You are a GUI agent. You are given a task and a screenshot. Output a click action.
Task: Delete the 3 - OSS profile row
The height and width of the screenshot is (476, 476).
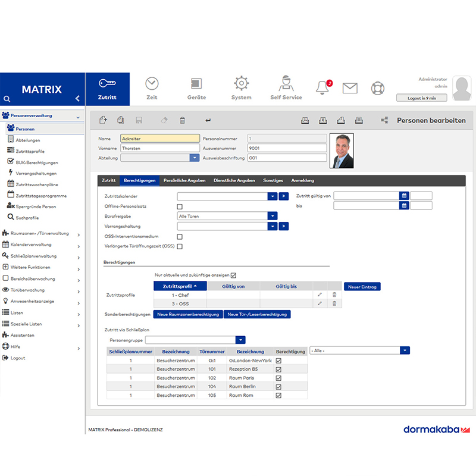coord(334,303)
